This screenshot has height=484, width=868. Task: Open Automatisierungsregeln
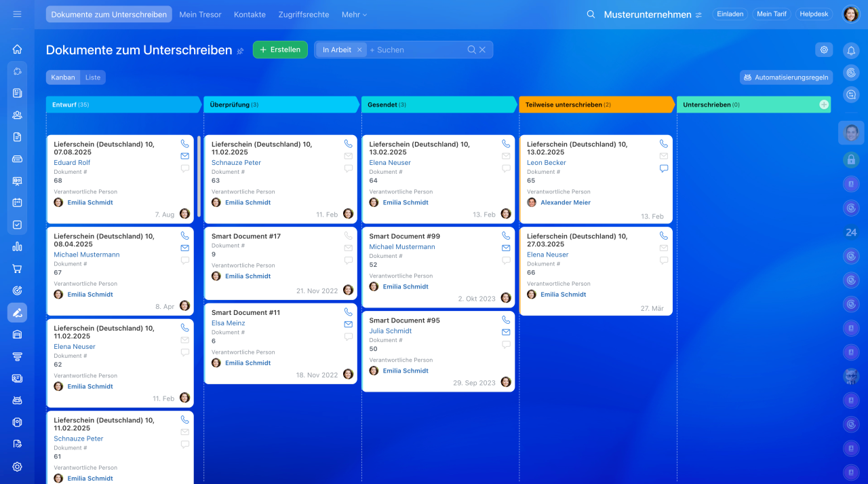pos(786,77)
